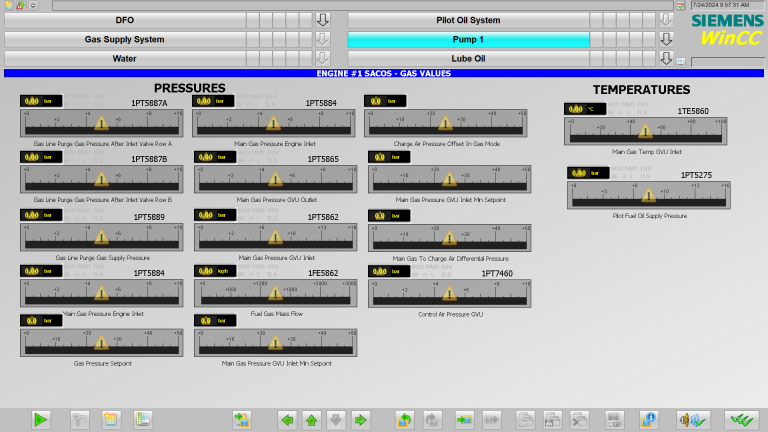Select the highlighted Pump 1 button
The image size is (768, 432).
pyautogui.click(x=468, y=39)
